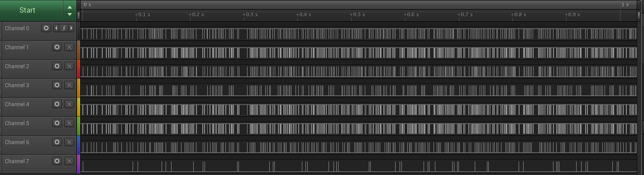Open Channel 2 settings gear
This screenshot has width=644, height=175.
(x=57, y=66)
